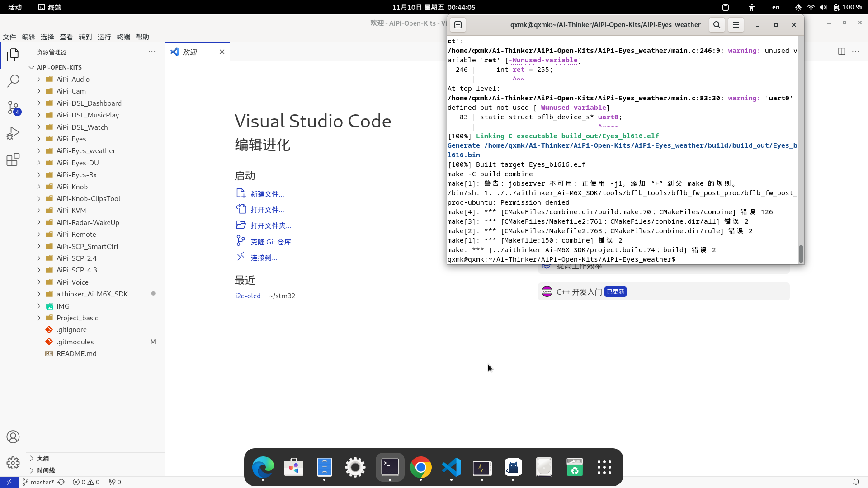Click the master* branch in status bar
Screen dimensions: 868x488
[x=38, y=482]
